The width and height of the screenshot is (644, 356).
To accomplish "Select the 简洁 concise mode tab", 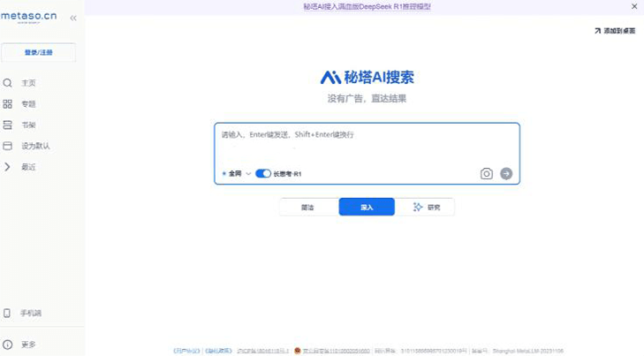I will pyautogui.click(x=307, y=207).
